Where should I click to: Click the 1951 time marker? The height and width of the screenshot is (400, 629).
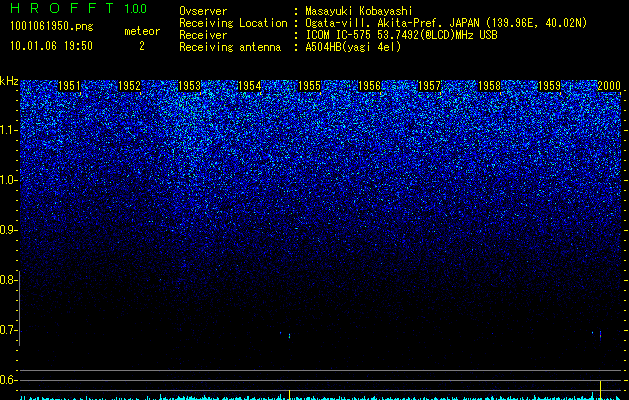coord(69,86)
